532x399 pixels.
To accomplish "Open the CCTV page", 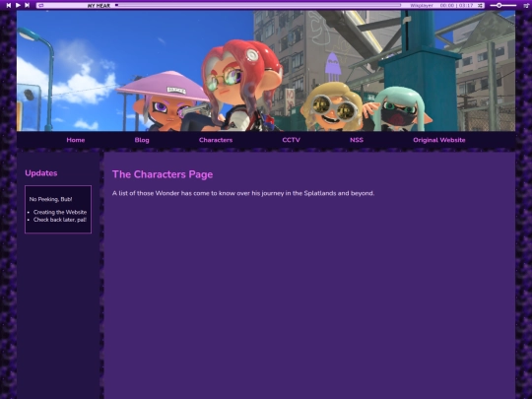I will (291, 140).
